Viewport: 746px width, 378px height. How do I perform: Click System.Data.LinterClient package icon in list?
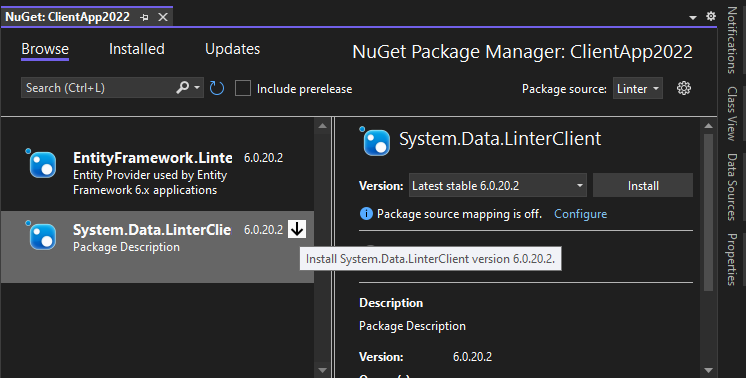tap(41, 235)
